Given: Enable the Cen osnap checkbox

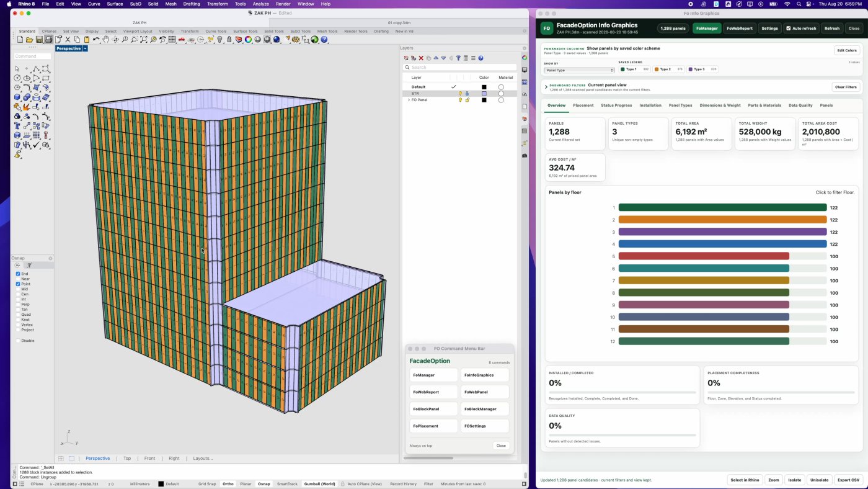Looking at the screenshot, I should pos(18,294).
